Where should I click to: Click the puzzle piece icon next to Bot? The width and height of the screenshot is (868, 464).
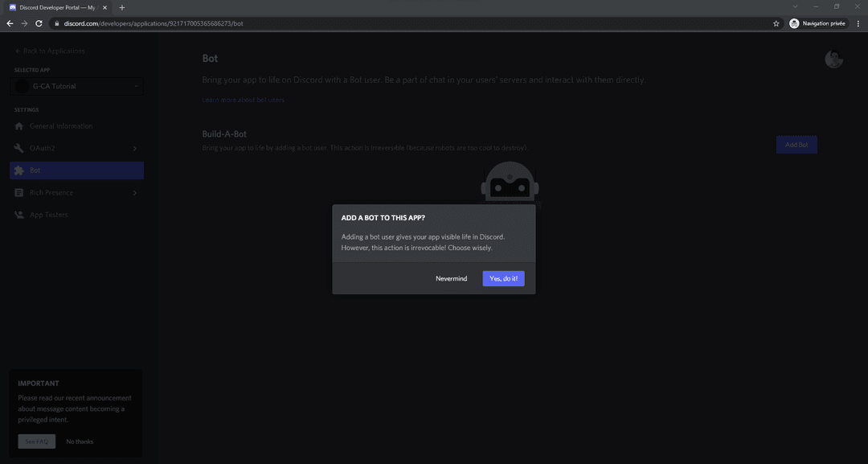18,170
